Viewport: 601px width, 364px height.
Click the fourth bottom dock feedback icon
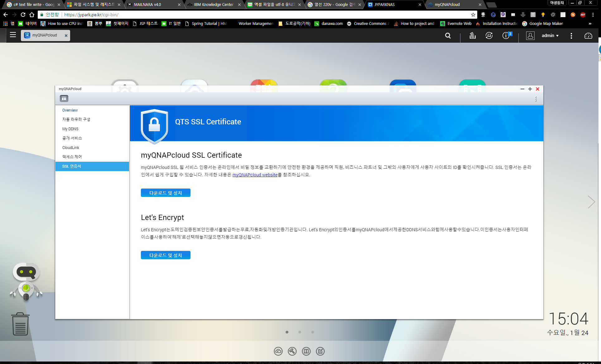[x=320, y=351]
